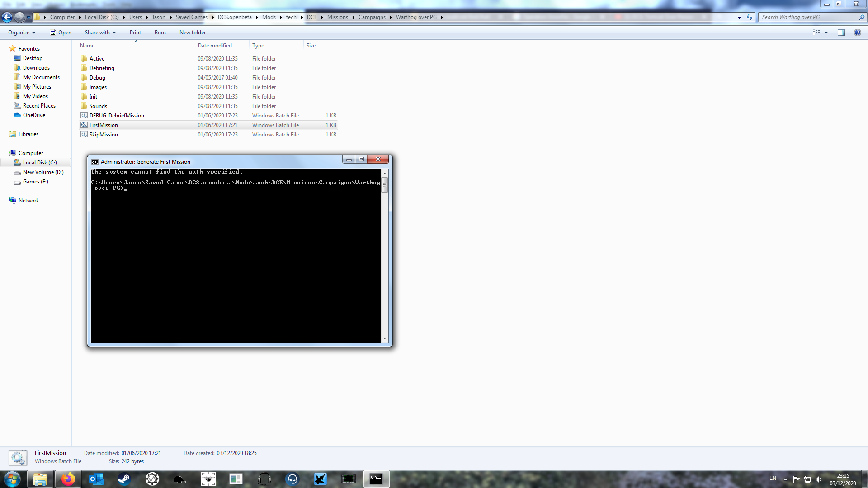Click Libraries in the navigation pane
Image resolution: width=868 pixels, height=488 pixels.
pos(28,134)
